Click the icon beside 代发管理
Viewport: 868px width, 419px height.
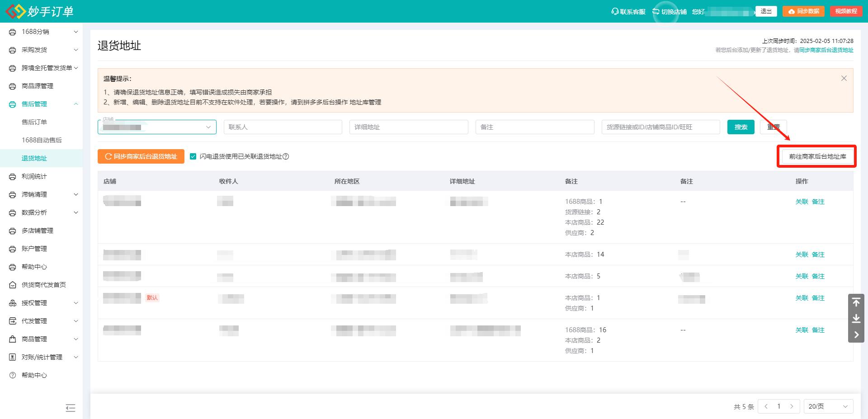coord(13,321)
